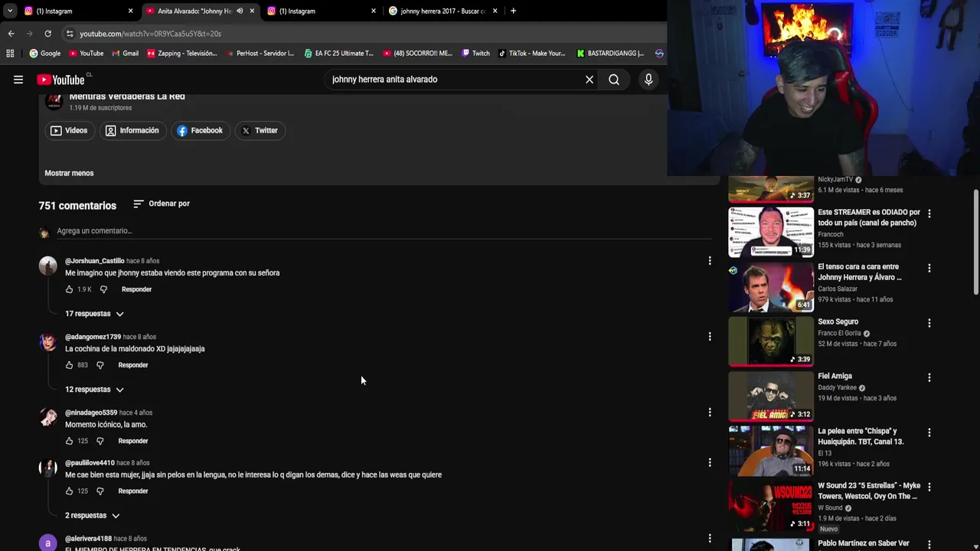Screen dimensions: 980x551
Task: Mute the YouTube tab audio icon
Action: coord(240,11)
